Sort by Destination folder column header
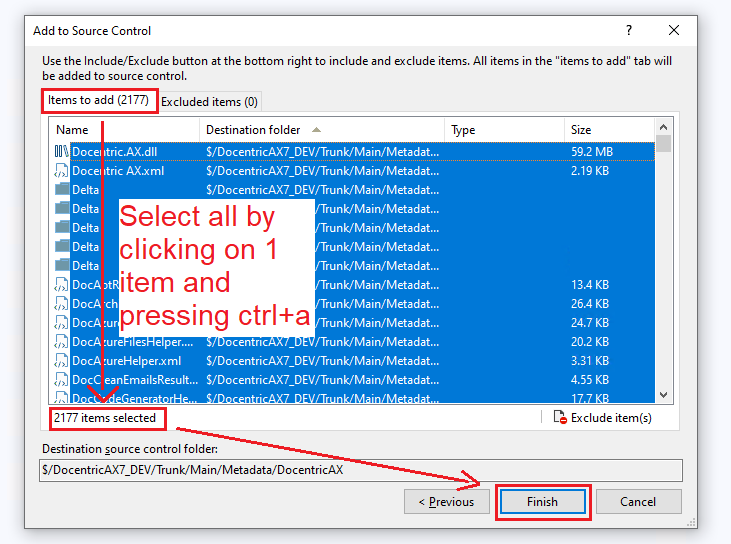 pyautogui.click(x=322, y=130)
